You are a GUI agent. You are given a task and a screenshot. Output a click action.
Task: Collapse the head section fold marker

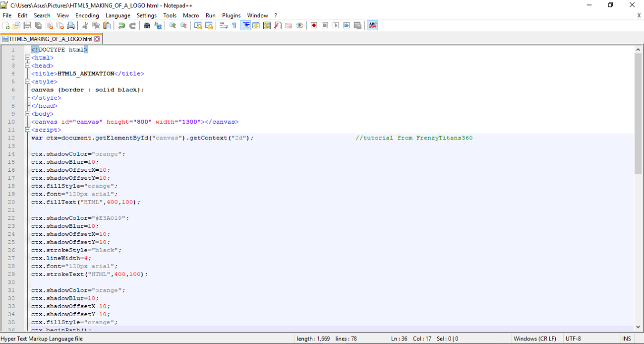tap(27, 65)
